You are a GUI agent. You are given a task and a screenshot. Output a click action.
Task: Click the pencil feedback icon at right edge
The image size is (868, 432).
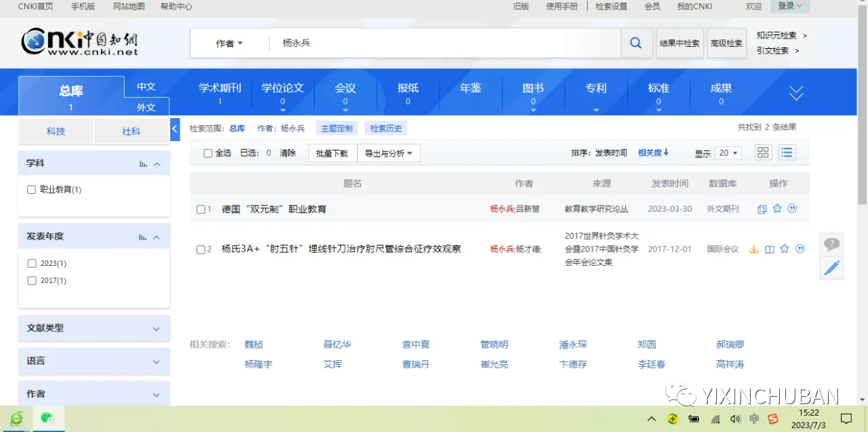831,268
